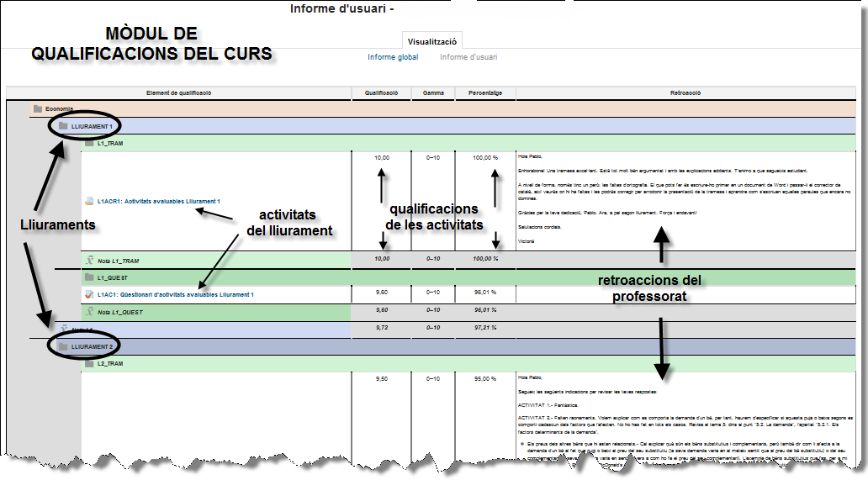The width and height of the screenshot is (868, 480).
Task: Open the Informe global report
Action: (393, 58)
